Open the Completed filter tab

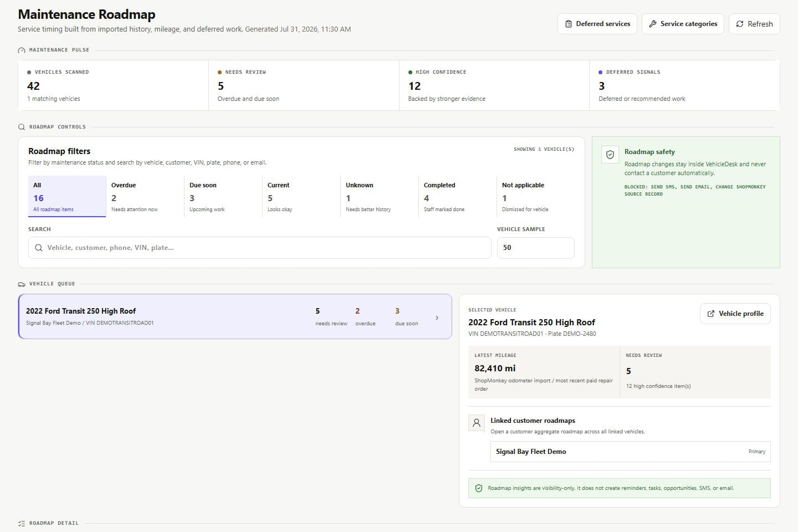(457, 197)
